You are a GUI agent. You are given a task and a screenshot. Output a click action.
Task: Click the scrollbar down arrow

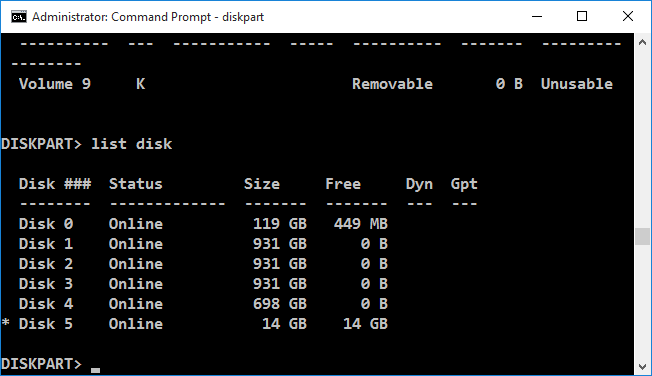(642, 367)
